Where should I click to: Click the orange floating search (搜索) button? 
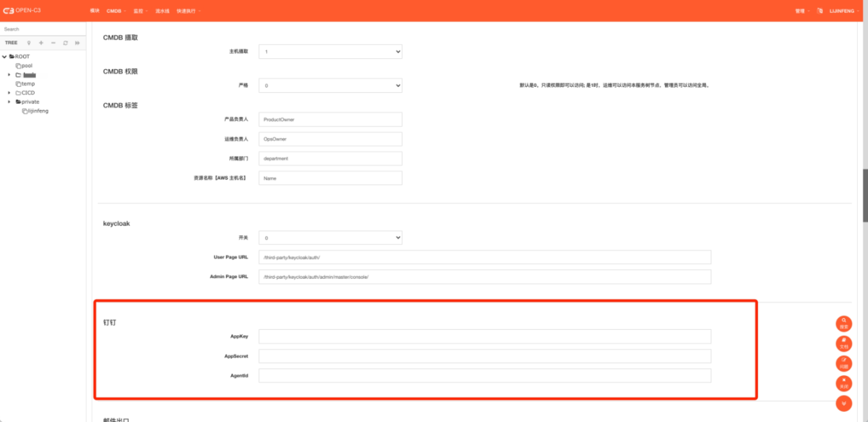tap(844, 323)
